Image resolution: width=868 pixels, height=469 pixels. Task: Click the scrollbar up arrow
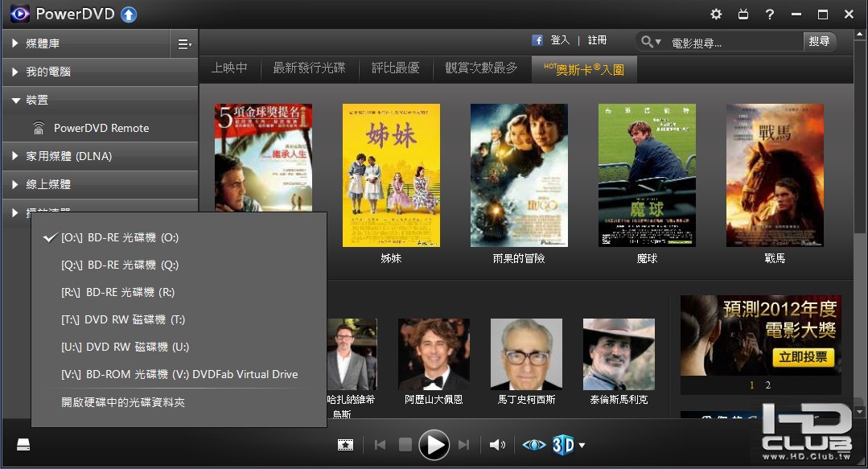point(860,35)
